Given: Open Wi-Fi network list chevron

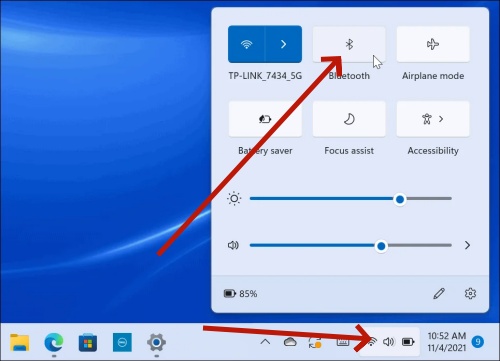Looking at the screenshot, I should 284,44.
